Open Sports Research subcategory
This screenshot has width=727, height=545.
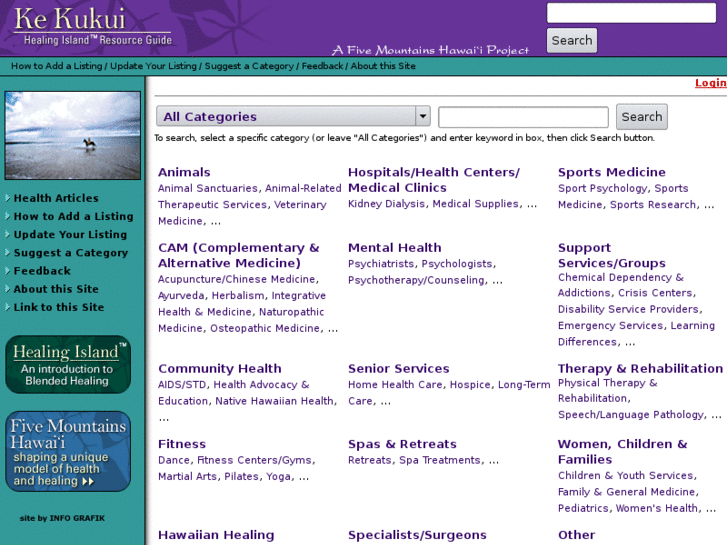point(653,205)
